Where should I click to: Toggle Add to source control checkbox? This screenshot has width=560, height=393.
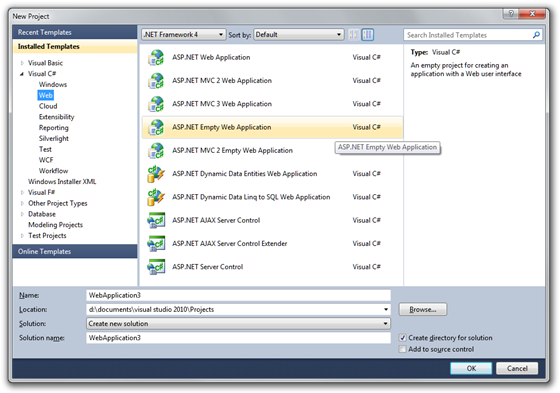(402, 349)
